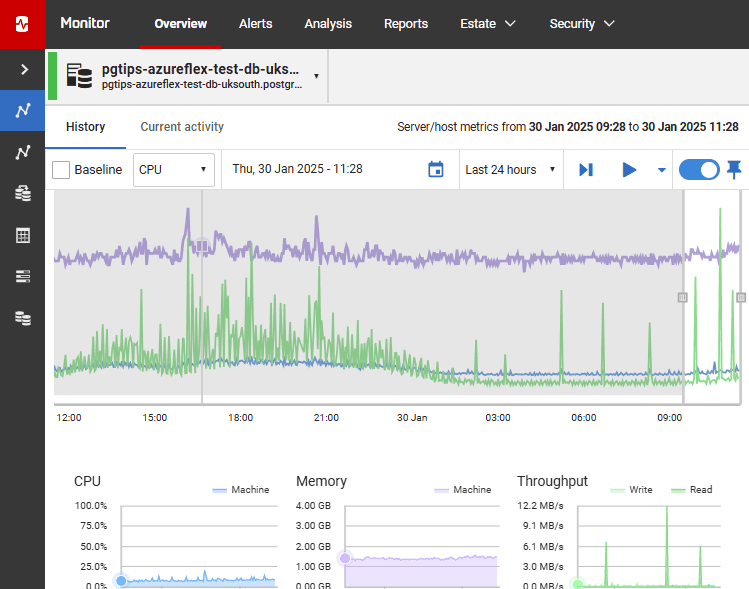Click the skip-to-latest playback icon
749x589 pixels.
586,170
